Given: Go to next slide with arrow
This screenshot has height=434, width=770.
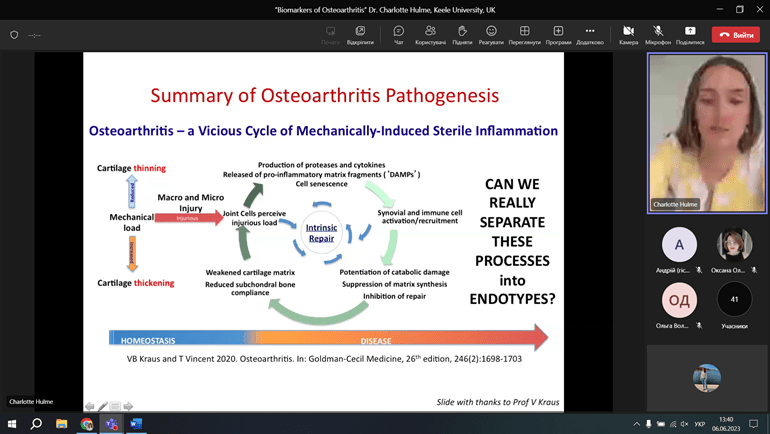Looking at the screenshot, I should click(x=128, y=406).
